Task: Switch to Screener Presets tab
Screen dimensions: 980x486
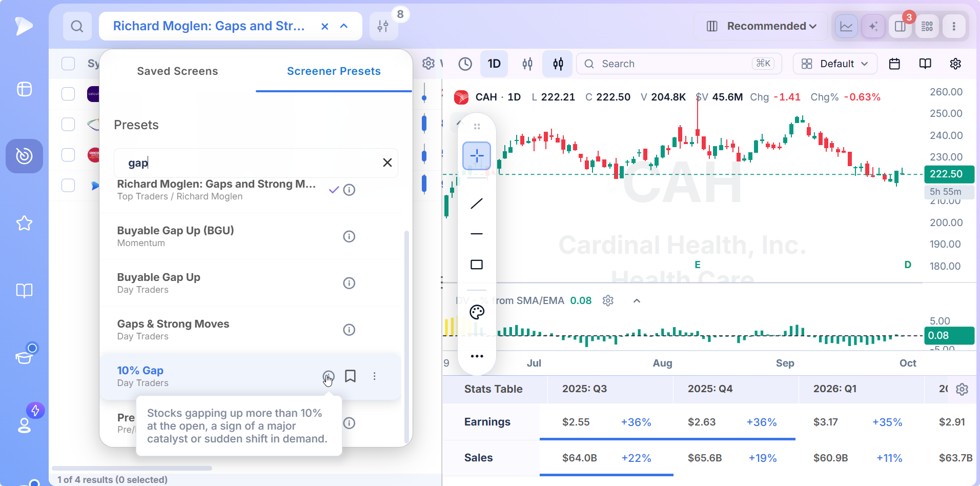Action: [x=334, y=71]
